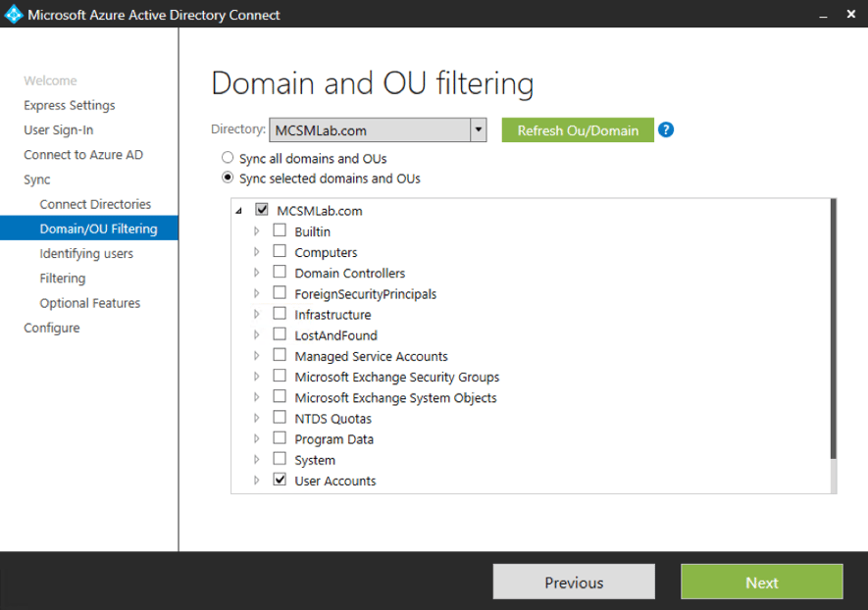The height and width of the screenshot is (610, 868).
Task: Check the LostAndFound checkbox
Action: [x=280, y=334]
